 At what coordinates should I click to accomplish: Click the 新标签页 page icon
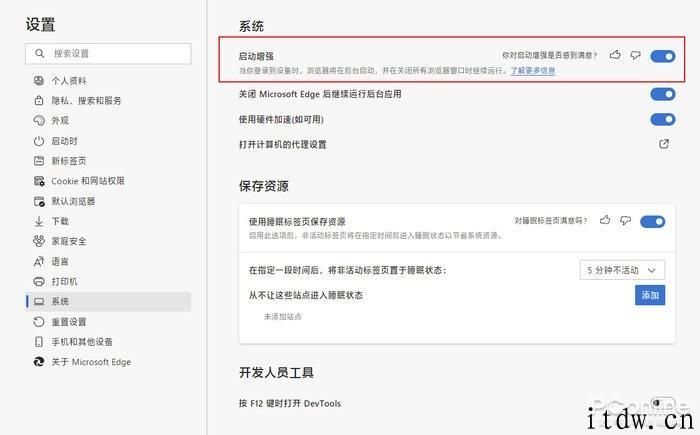[39, 161]
